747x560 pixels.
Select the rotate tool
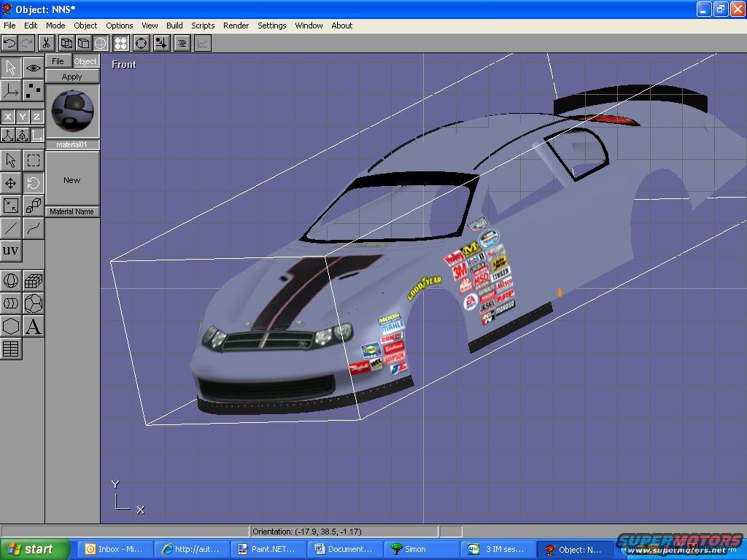[x=34, y=183]
